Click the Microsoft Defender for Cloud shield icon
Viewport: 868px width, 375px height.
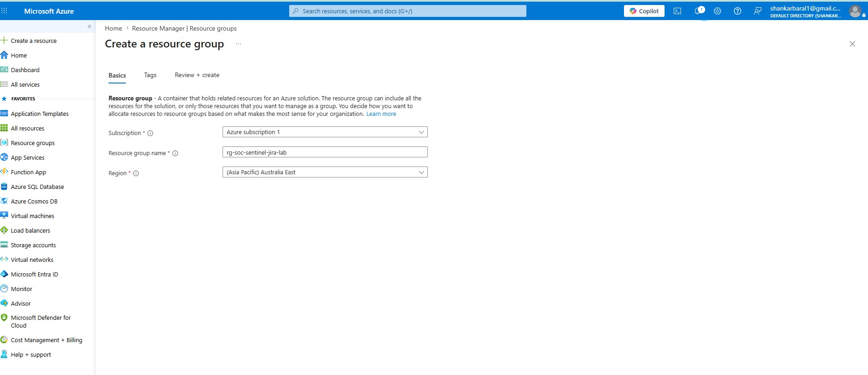tap(4, 318)
